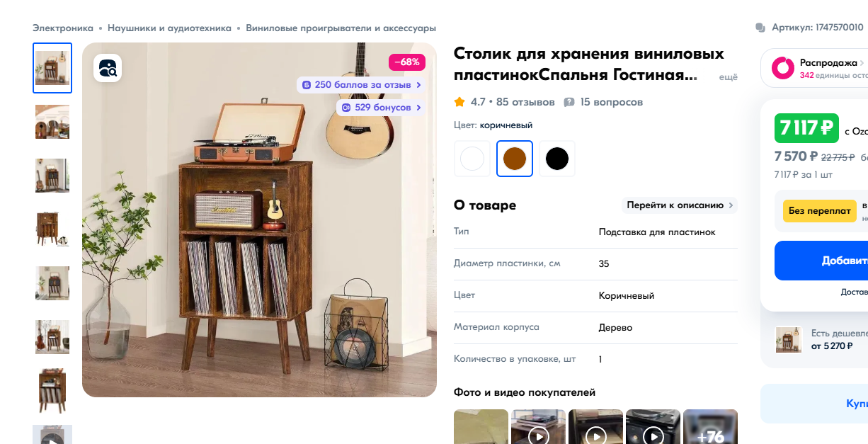Select the brown color swatch

click(515, 158)
